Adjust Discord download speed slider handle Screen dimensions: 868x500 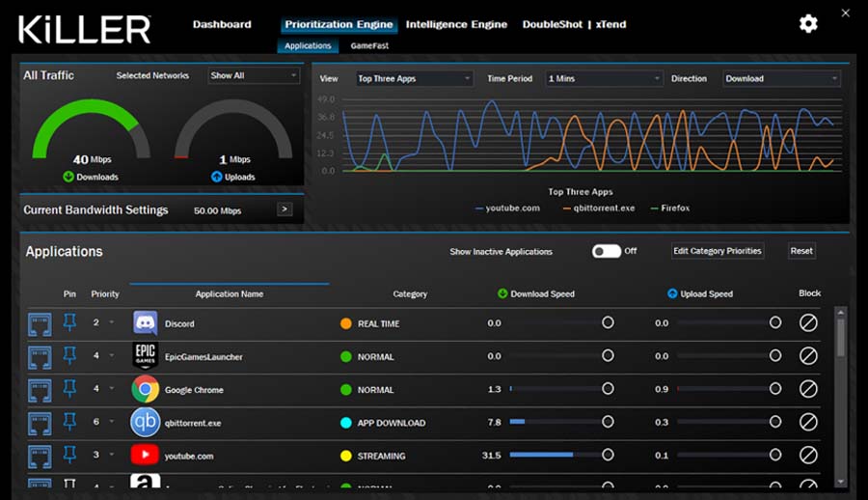point(608,322)
